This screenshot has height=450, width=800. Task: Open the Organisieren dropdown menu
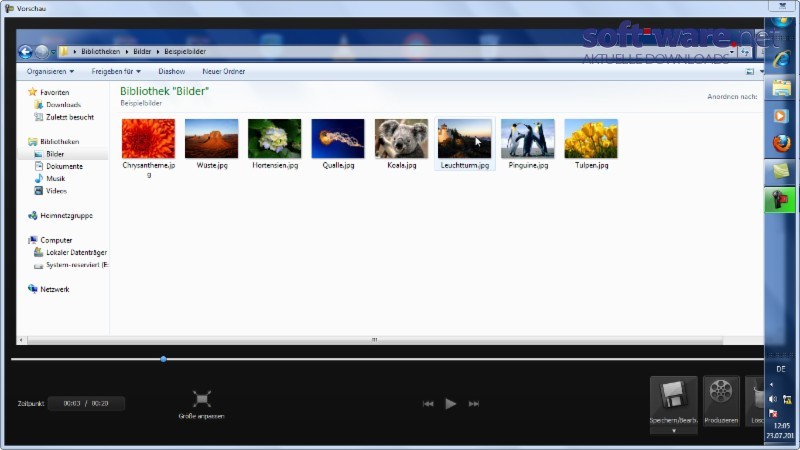[x=50, y=71]
